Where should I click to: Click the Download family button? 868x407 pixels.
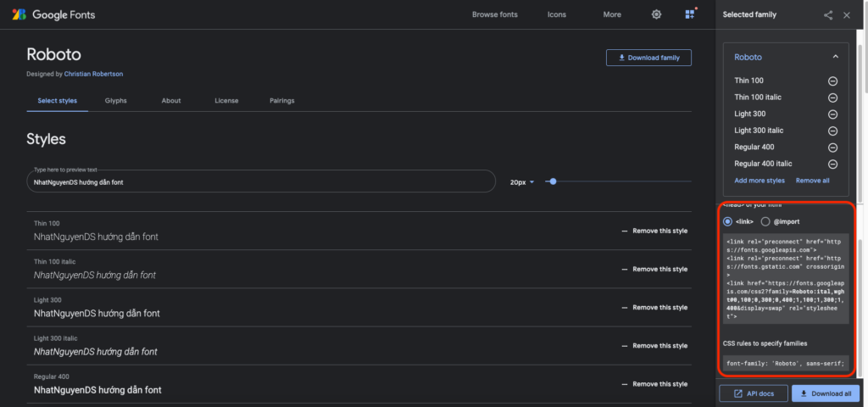click(x=648, y=58)
